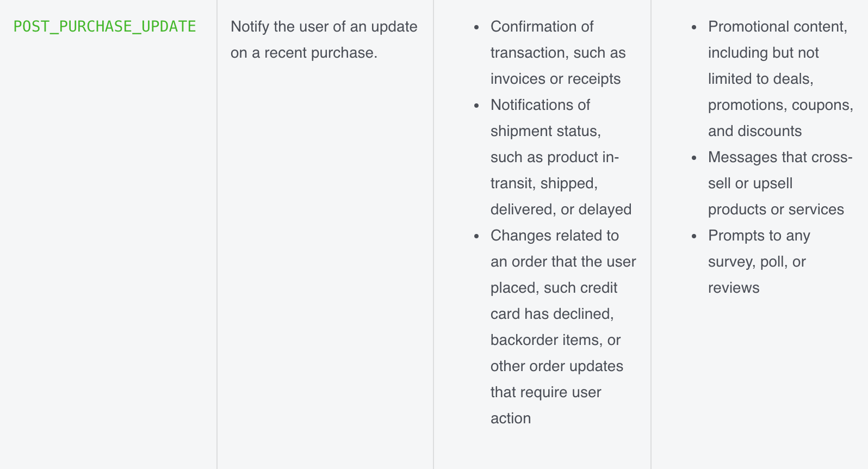The height and width of the screenshot is (469, 868).
Task: Click 'card has declined,' text line
Action: pos(552,314)
